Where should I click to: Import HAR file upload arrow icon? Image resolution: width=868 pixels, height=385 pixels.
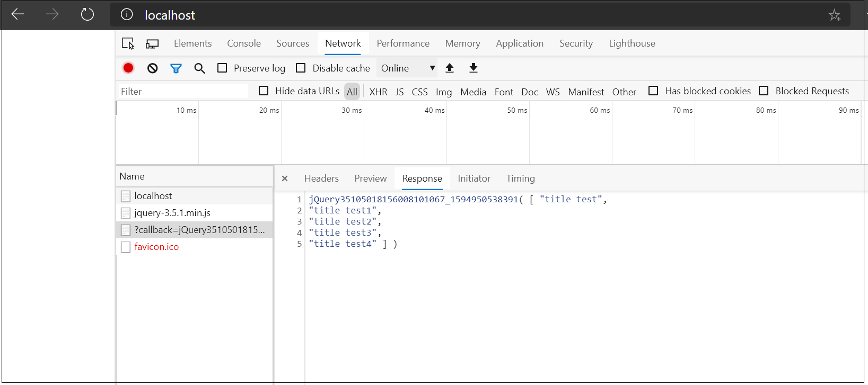[450, 68]
